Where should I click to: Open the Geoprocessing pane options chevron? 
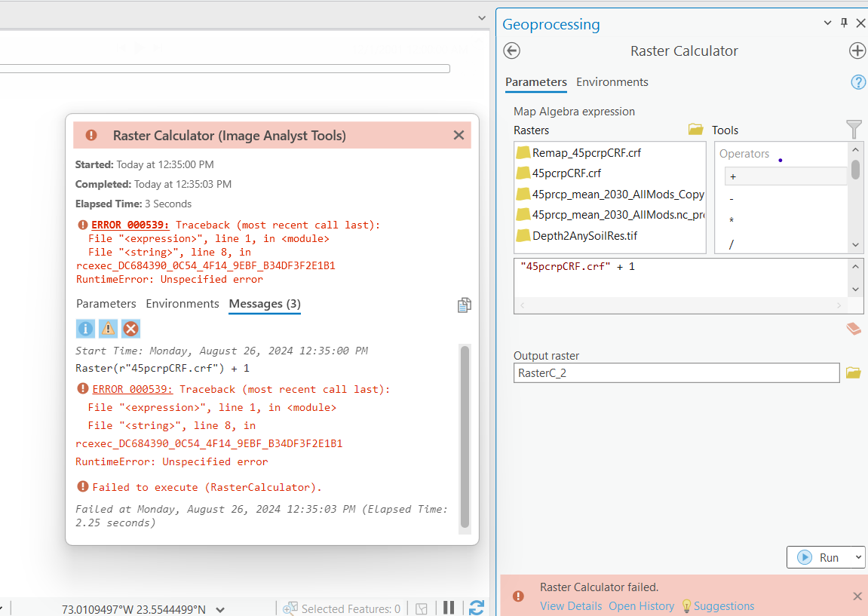click(827, 23)
